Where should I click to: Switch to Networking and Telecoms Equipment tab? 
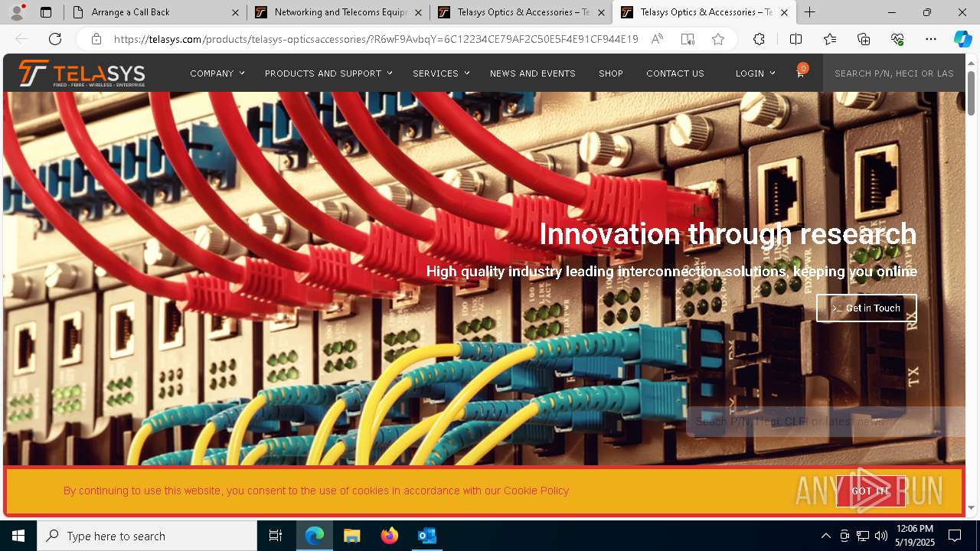click(x=338, y=12)
